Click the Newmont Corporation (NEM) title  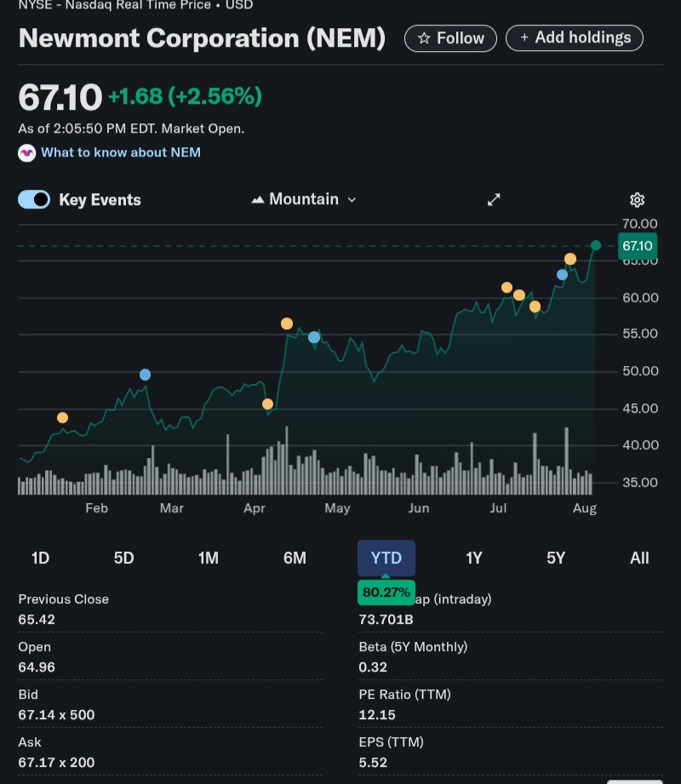(202, 38)
